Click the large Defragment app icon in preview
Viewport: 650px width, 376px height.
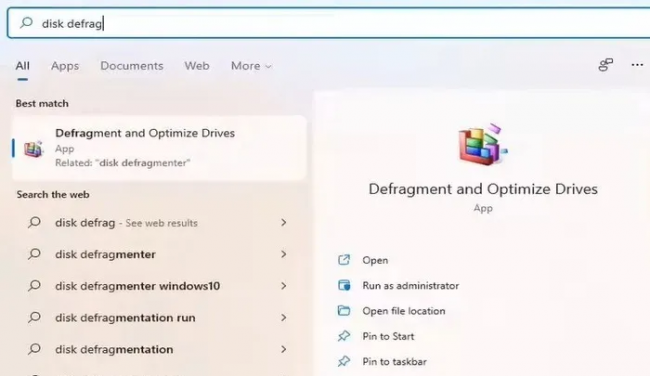click(x=483, y=144)
